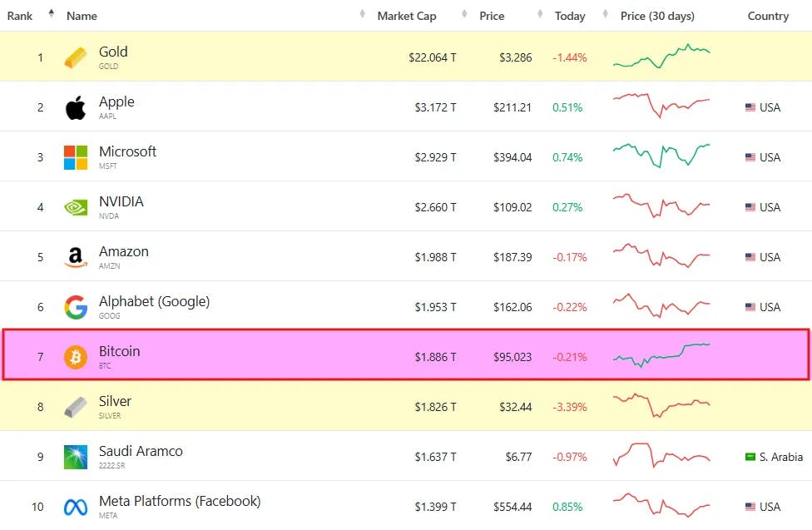This screenshot has width=812, height=530.
Task: Click the Google G logo
Action: [x=76, y=307]
